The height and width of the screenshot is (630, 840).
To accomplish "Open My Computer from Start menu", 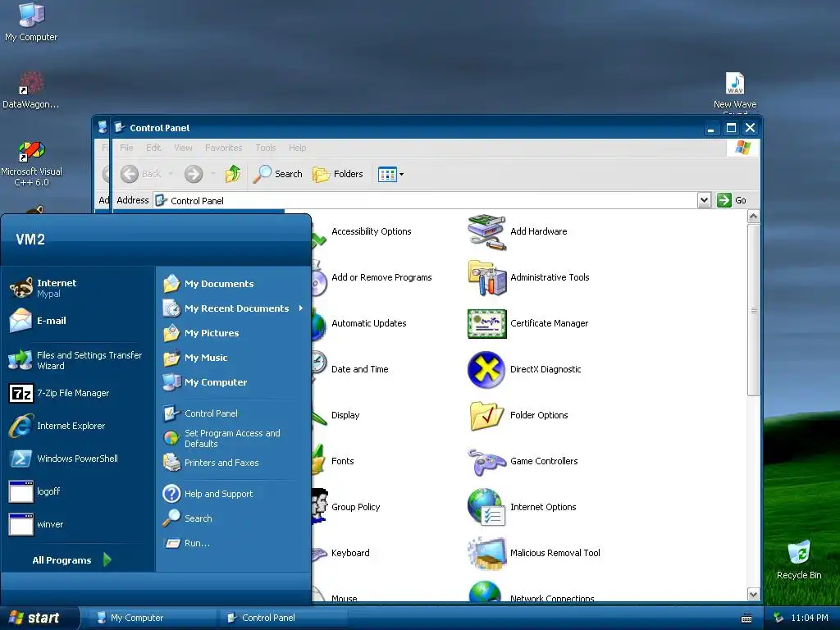I will (x=205, y=382).
